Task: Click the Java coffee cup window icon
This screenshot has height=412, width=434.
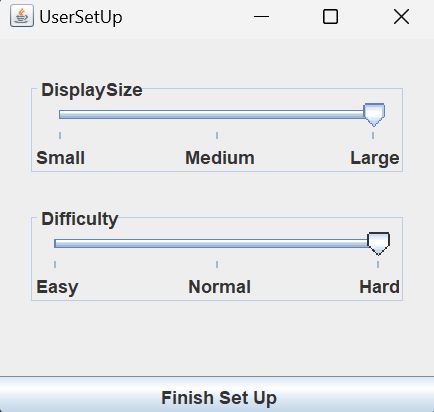Action: [22, 16]
